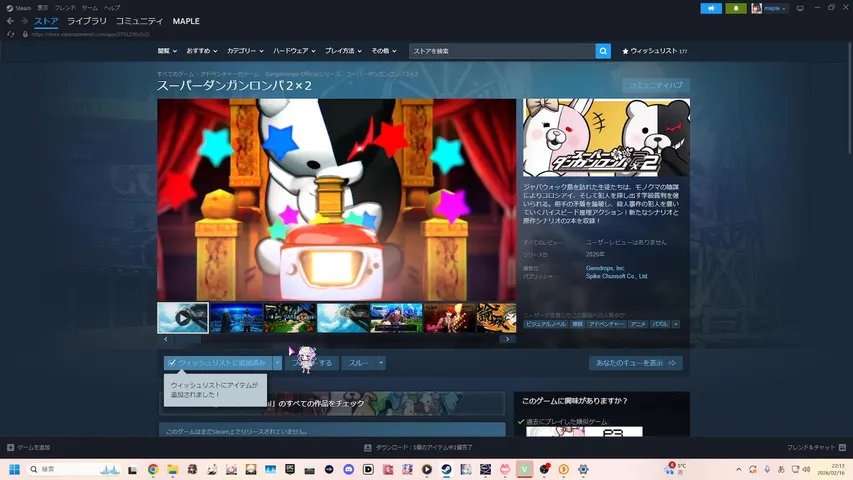
Task: Open カテゴリー categories dropdown
Action: pyautogui.click(x=245, y=51)
